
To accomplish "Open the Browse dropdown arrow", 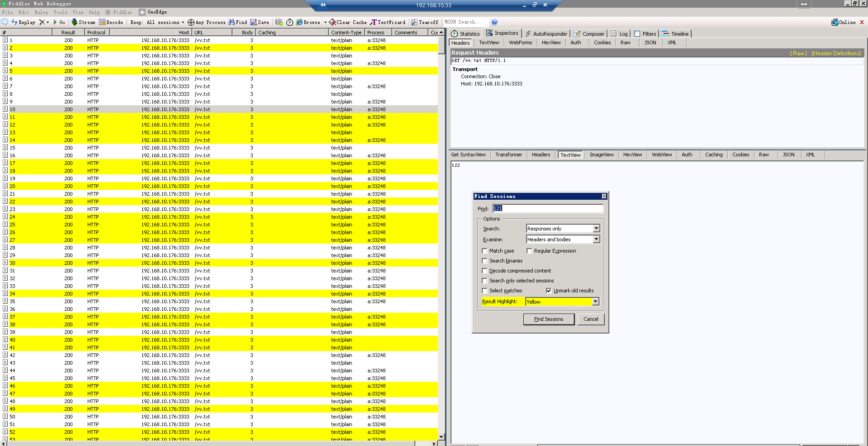I will click(325, 22).
